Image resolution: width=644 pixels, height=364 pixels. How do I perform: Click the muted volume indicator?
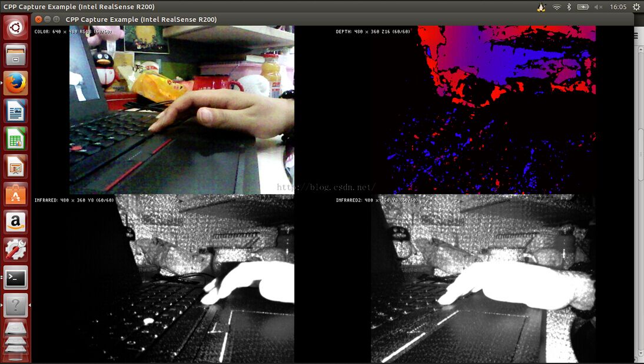(x=599, y=7)
